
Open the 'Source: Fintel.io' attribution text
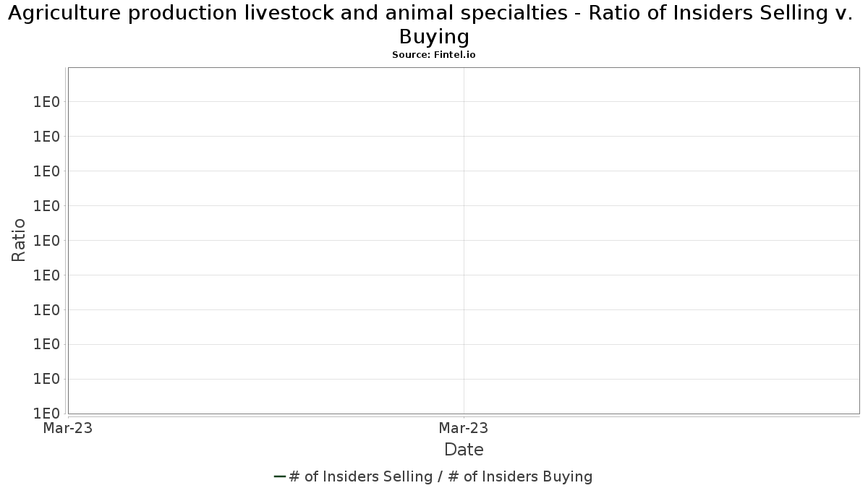click(x=434, y=55)
